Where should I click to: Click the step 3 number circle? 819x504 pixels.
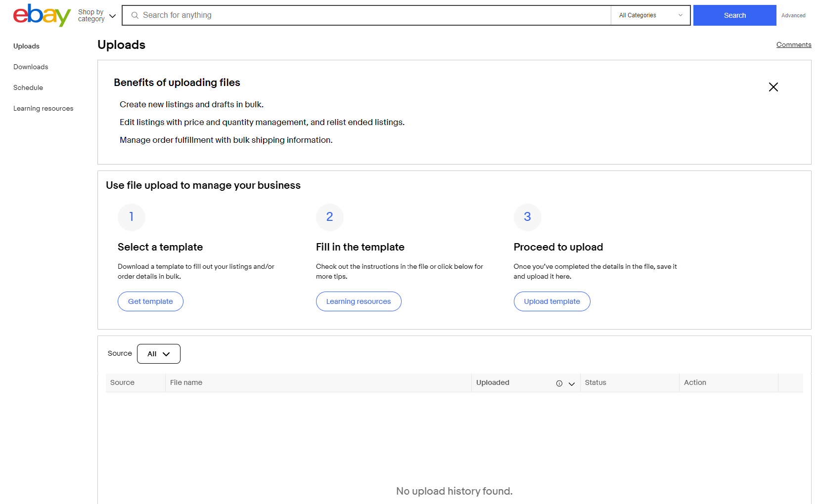pyautogui.click(x=527, y=217)
